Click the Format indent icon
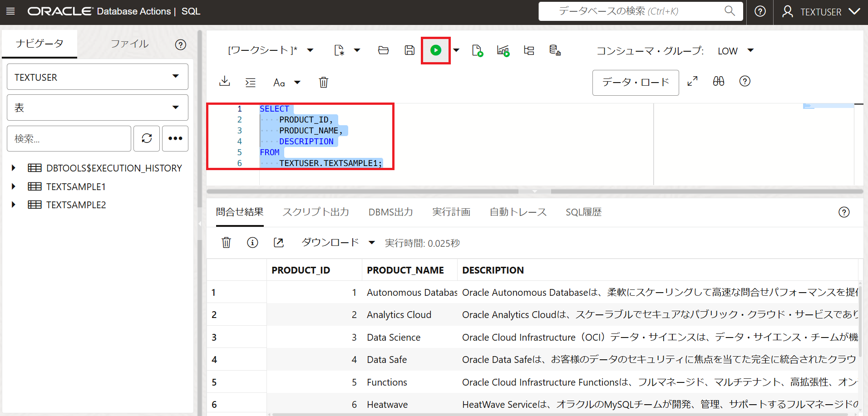This screenshot has width=868, height=416. pyautogui.click(x=251, y=82)
